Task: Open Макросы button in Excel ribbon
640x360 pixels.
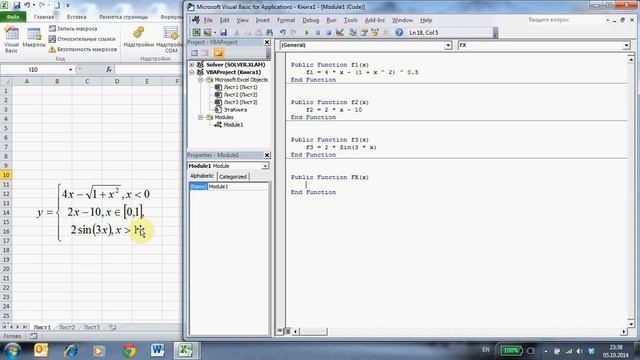Action: click(33, 38)
